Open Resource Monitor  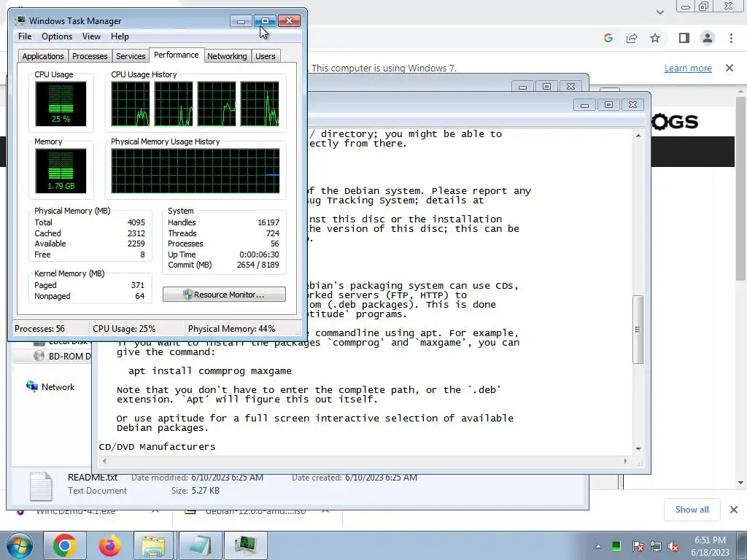pyautogui.click(x=224, y=295)
